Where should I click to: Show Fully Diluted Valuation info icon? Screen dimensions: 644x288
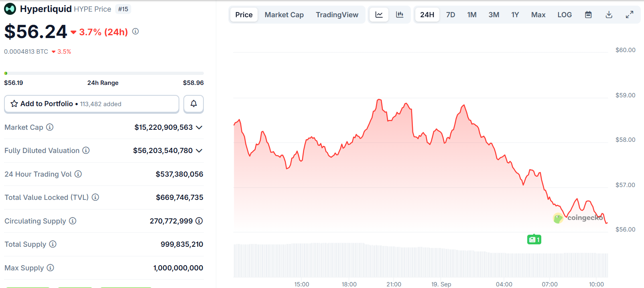pos(86,150)
